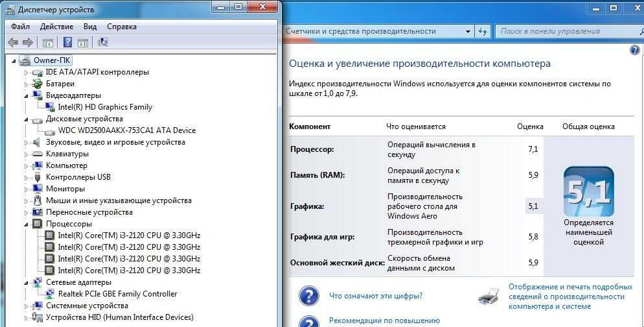Open link Что означают эти цифры?
The width and height of the screenshot is (644, 327).
click(x=376, y=296)
